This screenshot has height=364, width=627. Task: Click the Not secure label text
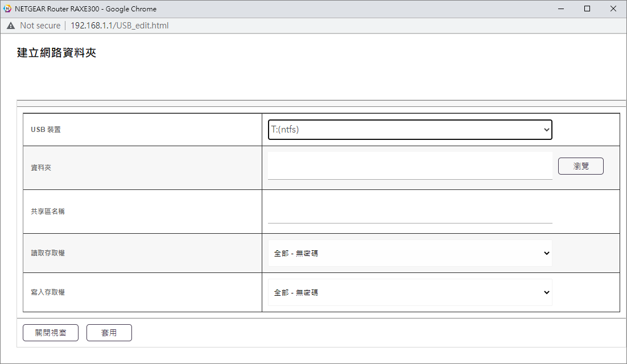tap(40, 26)
